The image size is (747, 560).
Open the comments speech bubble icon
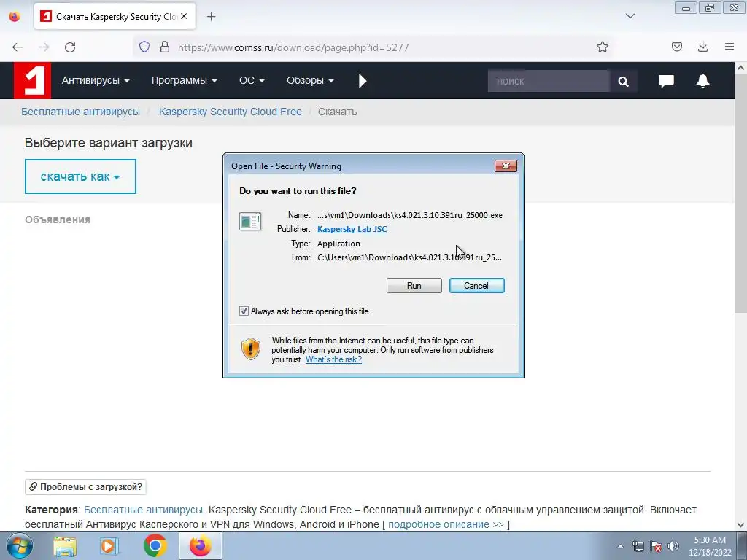pyautogui.click(x=666, y=81)
